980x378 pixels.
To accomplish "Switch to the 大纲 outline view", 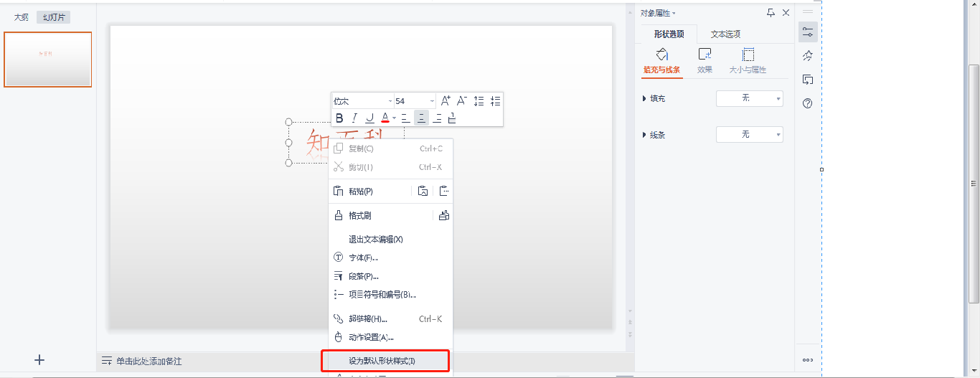I will [x=22, y=17].
